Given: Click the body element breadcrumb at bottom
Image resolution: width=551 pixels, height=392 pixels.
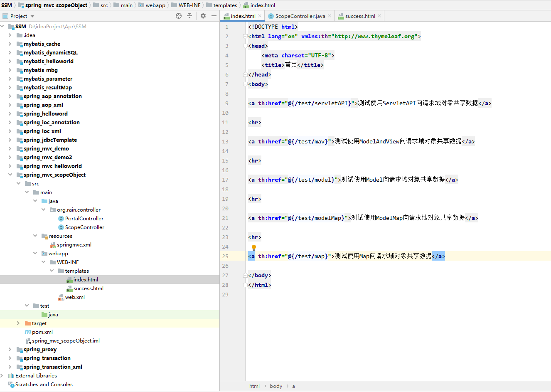Looking at the screenshot, I should [x=276, y=386].
